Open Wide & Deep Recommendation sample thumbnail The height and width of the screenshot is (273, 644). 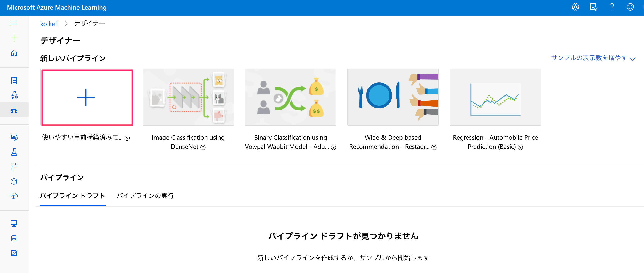click(393, 97)
